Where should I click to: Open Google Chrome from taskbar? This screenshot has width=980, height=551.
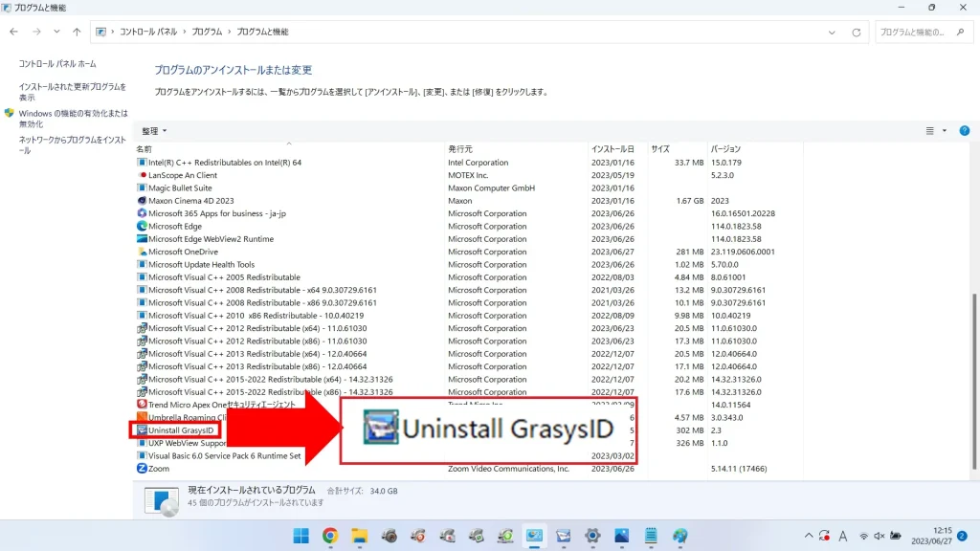point(330,536)
